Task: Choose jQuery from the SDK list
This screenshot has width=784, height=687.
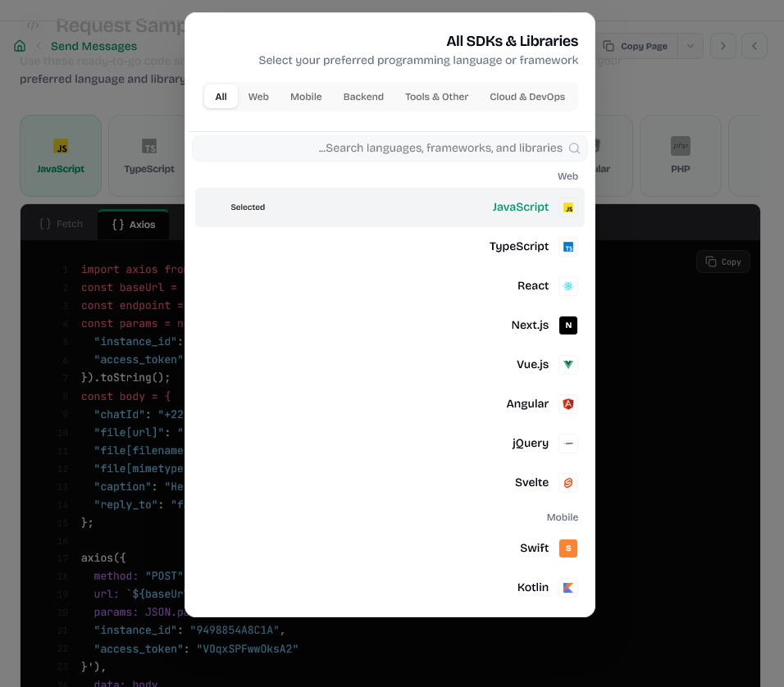Action: (390, 444)
